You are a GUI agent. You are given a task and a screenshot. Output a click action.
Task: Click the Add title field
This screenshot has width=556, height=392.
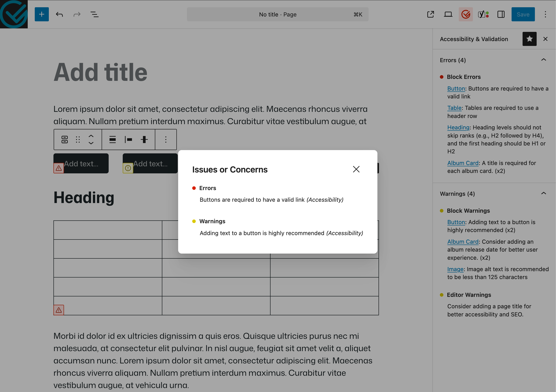tap(100, 72)
